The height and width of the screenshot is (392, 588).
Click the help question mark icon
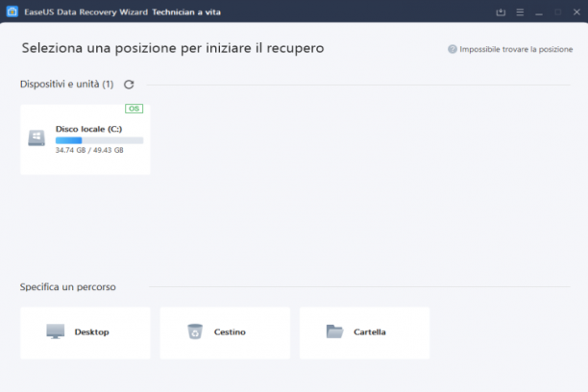453,49
